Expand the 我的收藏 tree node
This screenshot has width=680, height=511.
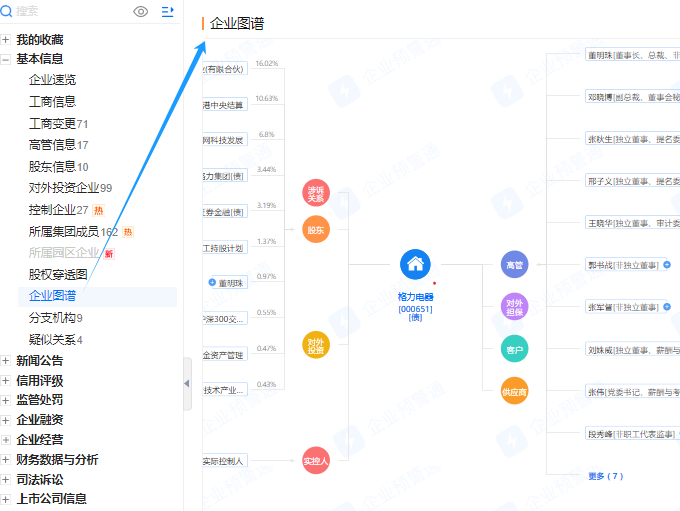pos(6,40)
